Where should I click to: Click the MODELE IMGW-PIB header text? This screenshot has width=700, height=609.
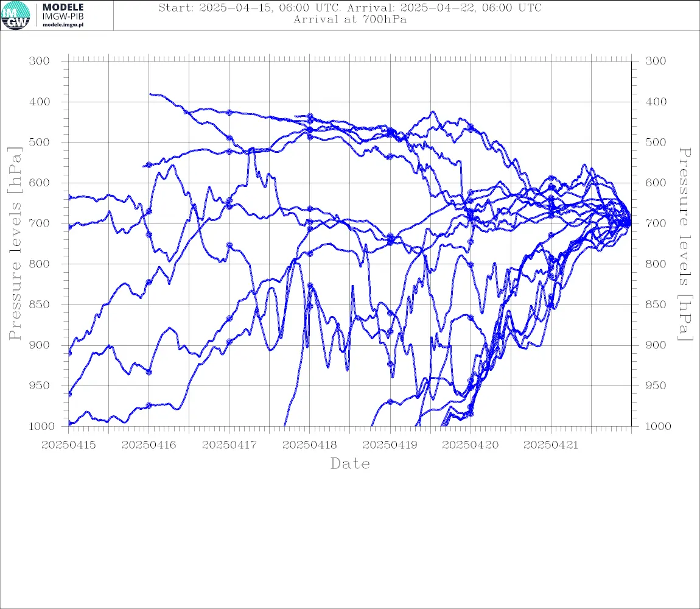[63, 12]
